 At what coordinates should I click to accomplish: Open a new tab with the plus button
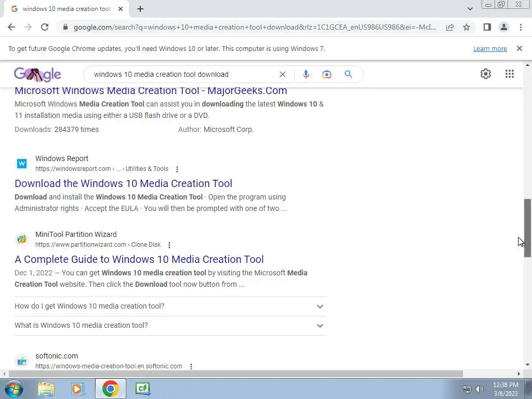(x=140, y=9)
